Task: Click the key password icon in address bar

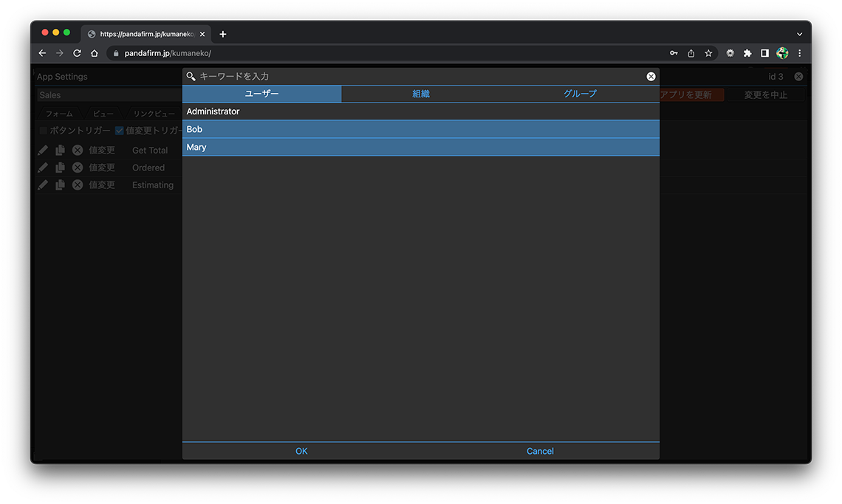Action: point(674,53)
